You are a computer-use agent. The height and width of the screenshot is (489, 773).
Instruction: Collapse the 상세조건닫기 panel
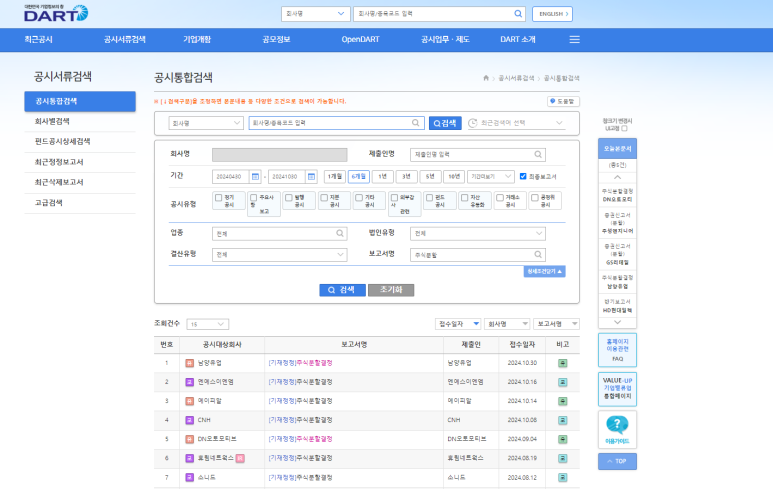pyautogui.click(x=544, y=272)
